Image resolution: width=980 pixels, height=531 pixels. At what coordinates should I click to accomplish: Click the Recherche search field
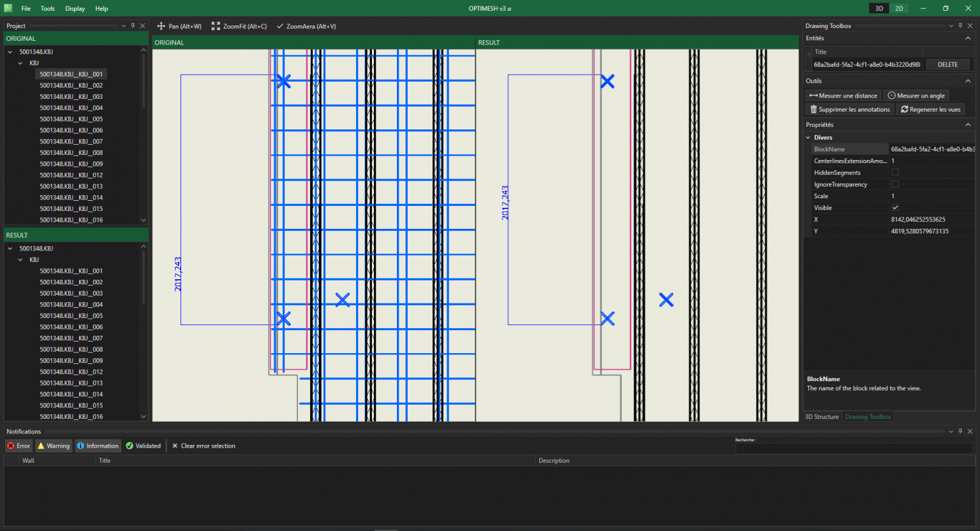click(x=854, y=449)
